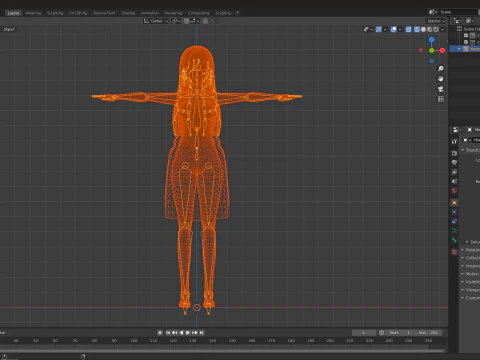Click the Scene name field

(460, 12)
